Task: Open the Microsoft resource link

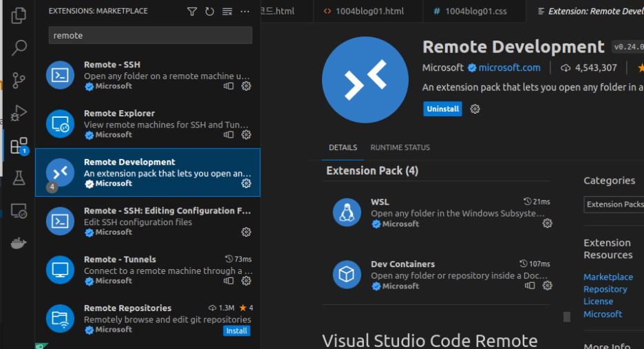Action: coord(603,314)
